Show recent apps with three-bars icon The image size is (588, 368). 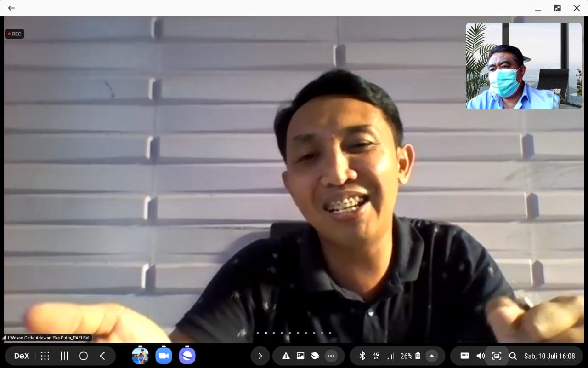coord(64,356)
